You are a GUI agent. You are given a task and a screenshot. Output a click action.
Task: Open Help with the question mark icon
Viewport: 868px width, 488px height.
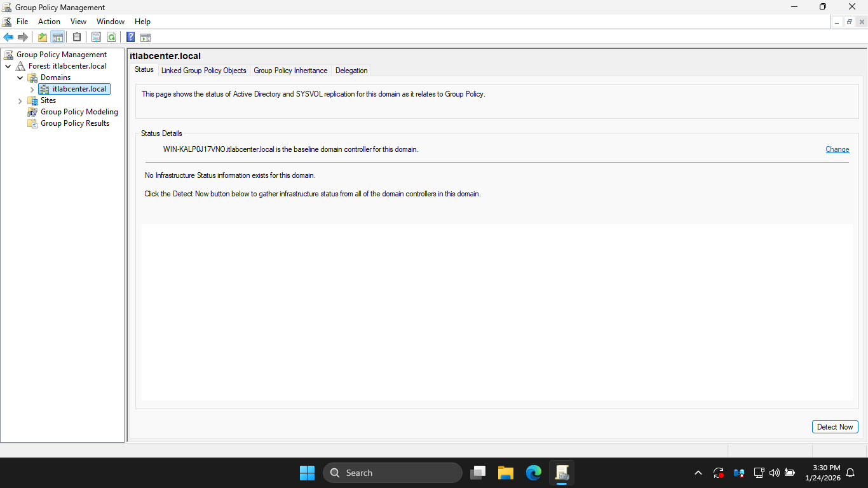point(130,37)
